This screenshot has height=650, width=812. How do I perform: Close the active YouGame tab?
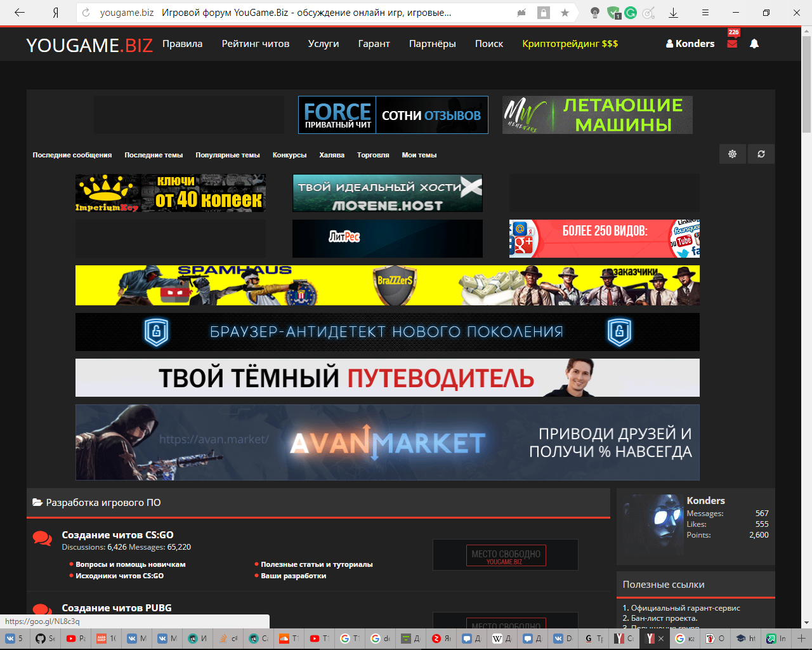coord(661,639)
